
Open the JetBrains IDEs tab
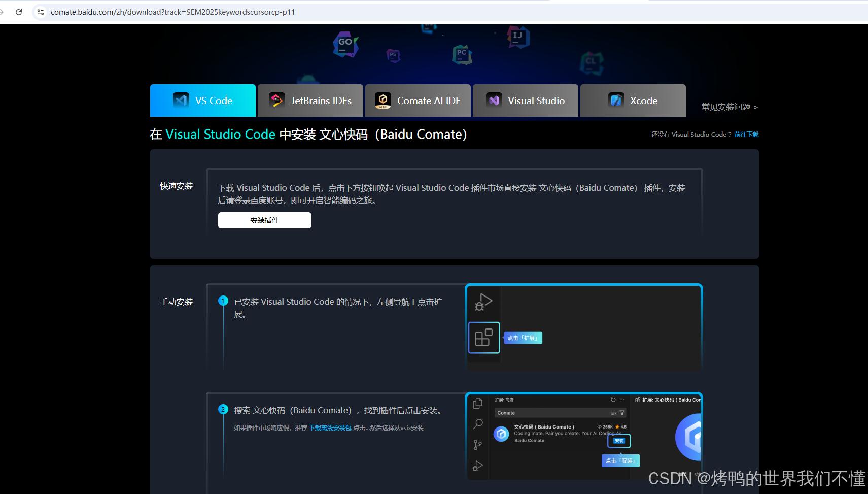[310, 101]
